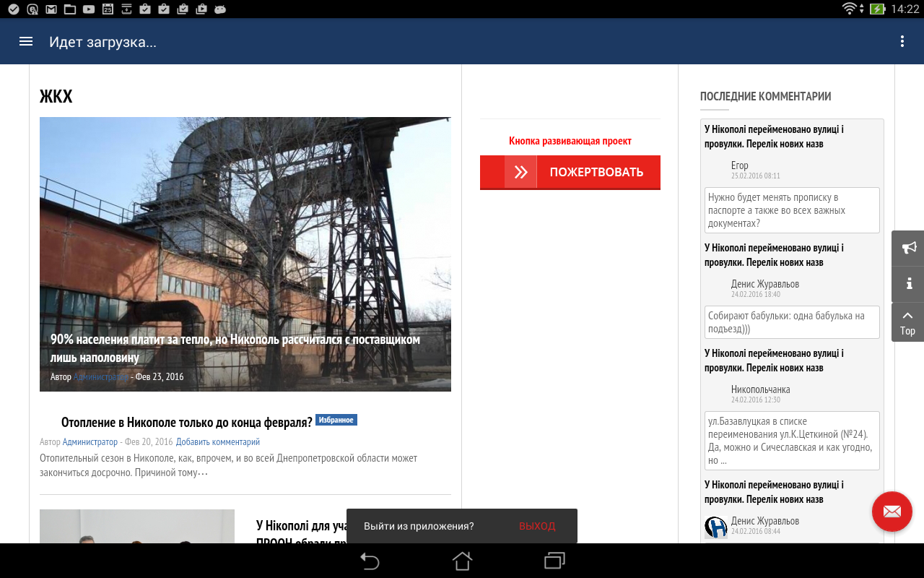924x578 pixels.
Task: Tap the clock showing 14:22
Action: [905, 9]
